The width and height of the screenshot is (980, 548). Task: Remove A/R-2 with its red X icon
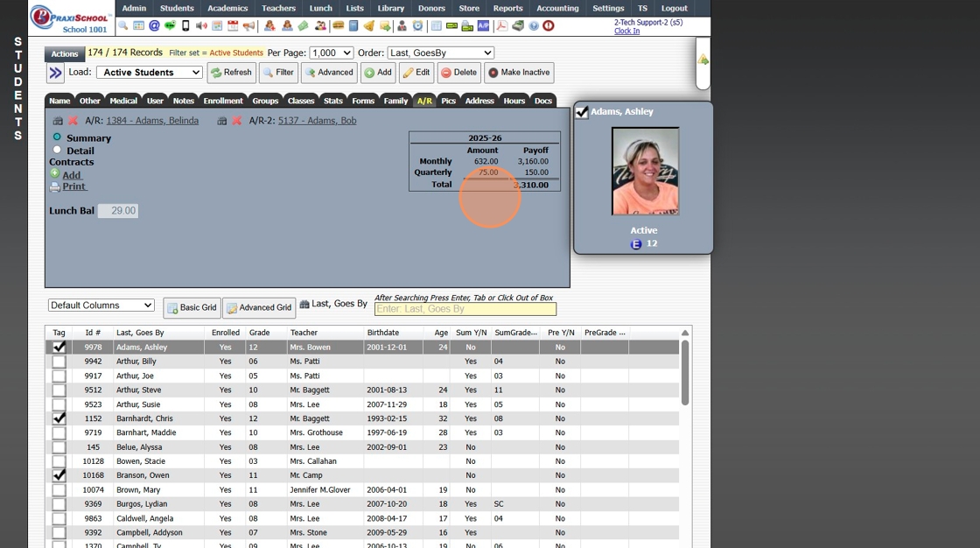(x=237, y=121)
